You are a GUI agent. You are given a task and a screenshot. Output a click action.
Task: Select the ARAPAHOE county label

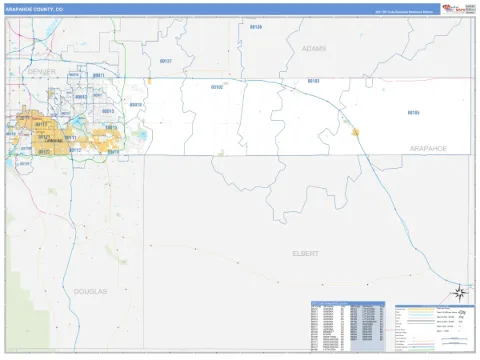click(x=428, y=149)
